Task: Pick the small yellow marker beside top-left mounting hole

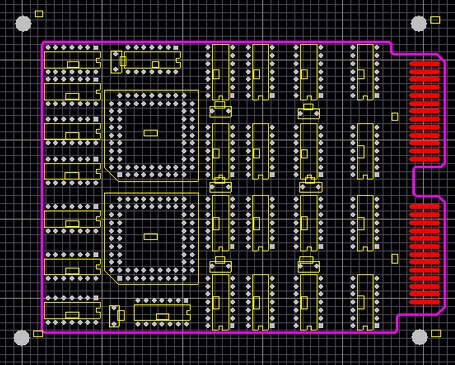Action: (39, 14)
